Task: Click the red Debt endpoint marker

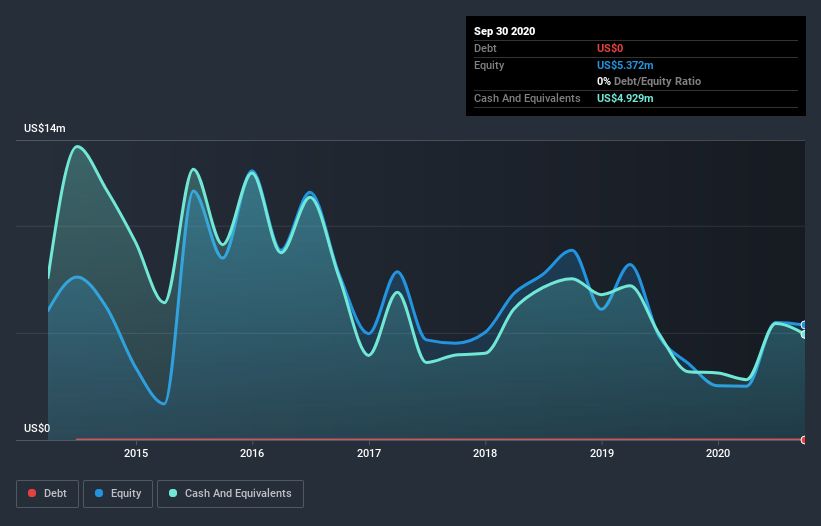Action: 804,440
